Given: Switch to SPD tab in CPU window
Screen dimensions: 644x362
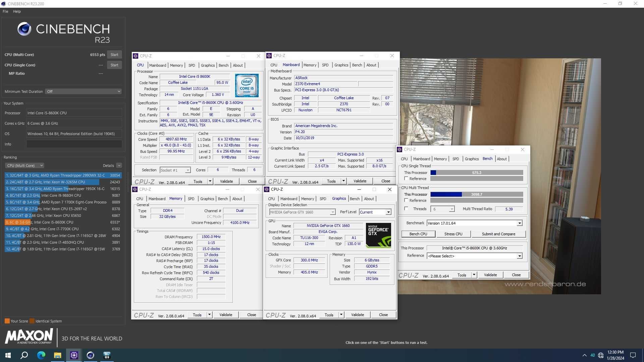Looking at the screenshot, I should pyautogui.click(x=192, y=65).
